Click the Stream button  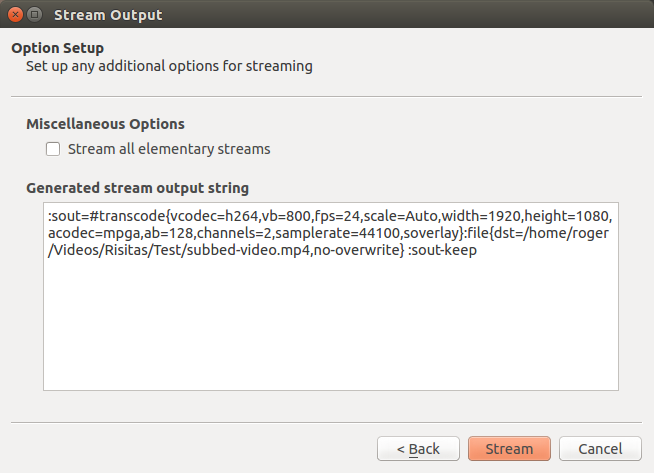(x=508, y=449)
